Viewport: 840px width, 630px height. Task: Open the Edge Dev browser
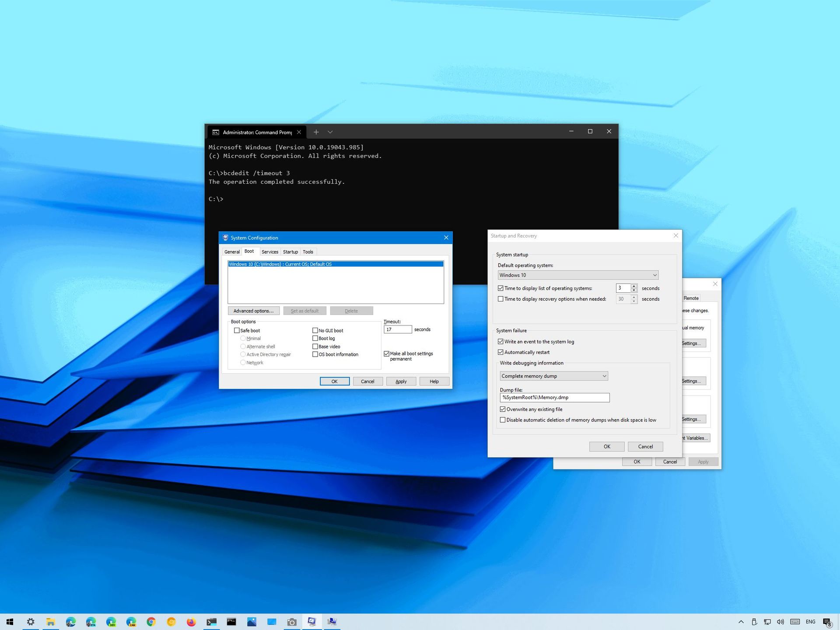pyautogui.click(x=111, y=622)
